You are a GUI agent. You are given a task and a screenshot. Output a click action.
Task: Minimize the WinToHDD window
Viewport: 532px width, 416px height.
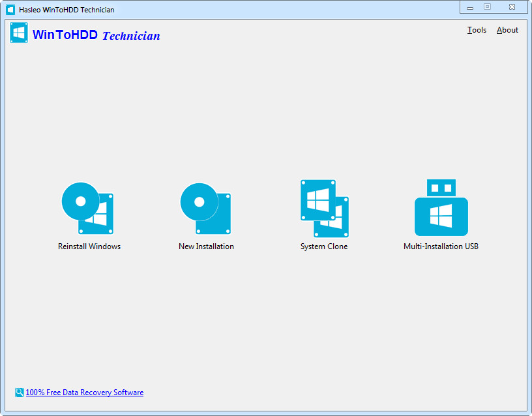(470, 7)
